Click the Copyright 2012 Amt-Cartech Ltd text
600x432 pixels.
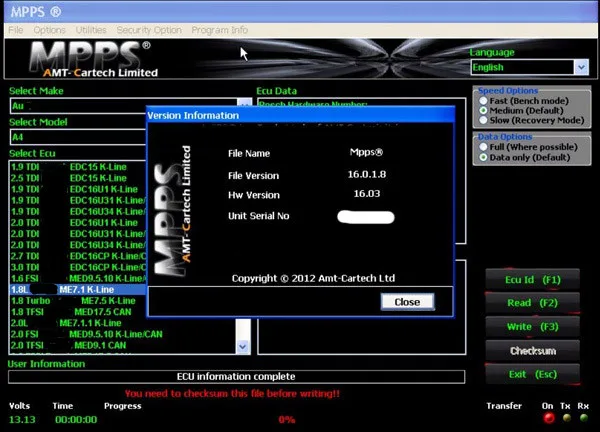point(313,278)
